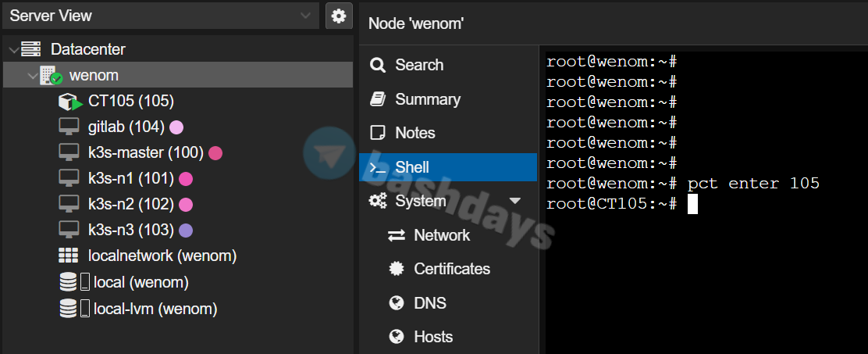Click the purple tag dot beside k3s-n3
The width and height of the screenshot is (868, 354).
tap(185, 230)
